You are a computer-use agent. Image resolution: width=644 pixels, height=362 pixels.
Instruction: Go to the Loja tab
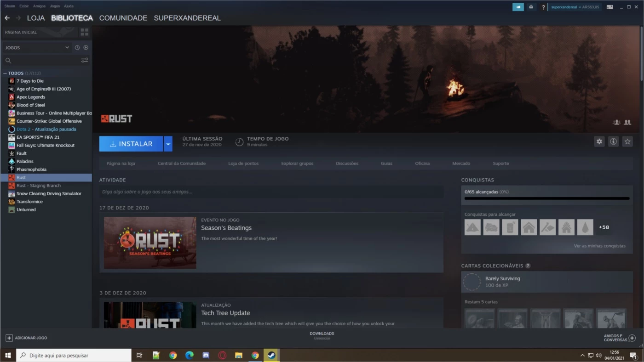pos(36,18)
